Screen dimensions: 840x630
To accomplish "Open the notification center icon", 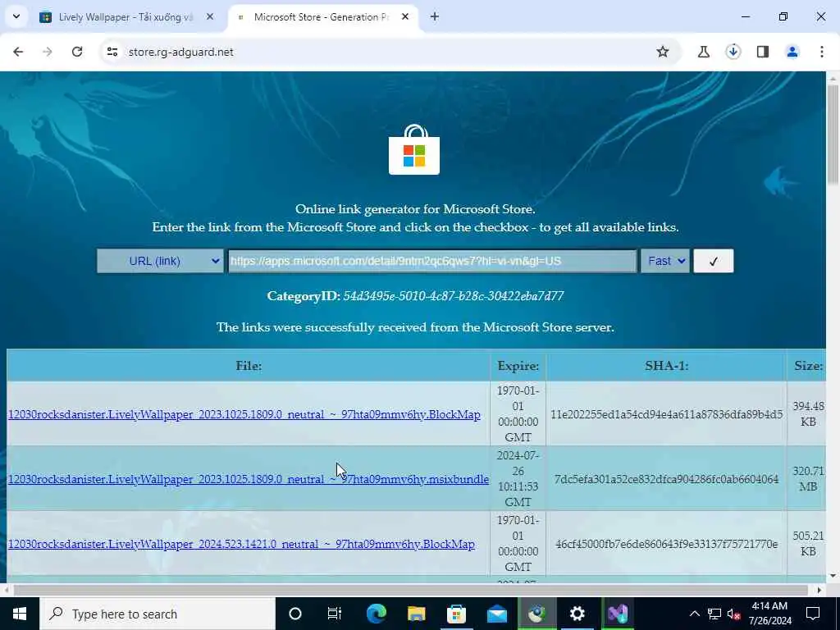I will click(813, 614).
